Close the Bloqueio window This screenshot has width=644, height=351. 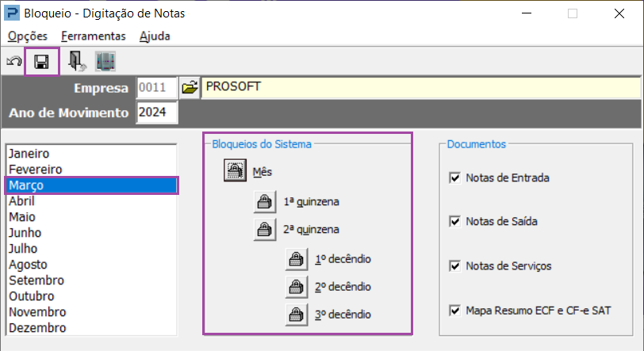tap(619, 13)
